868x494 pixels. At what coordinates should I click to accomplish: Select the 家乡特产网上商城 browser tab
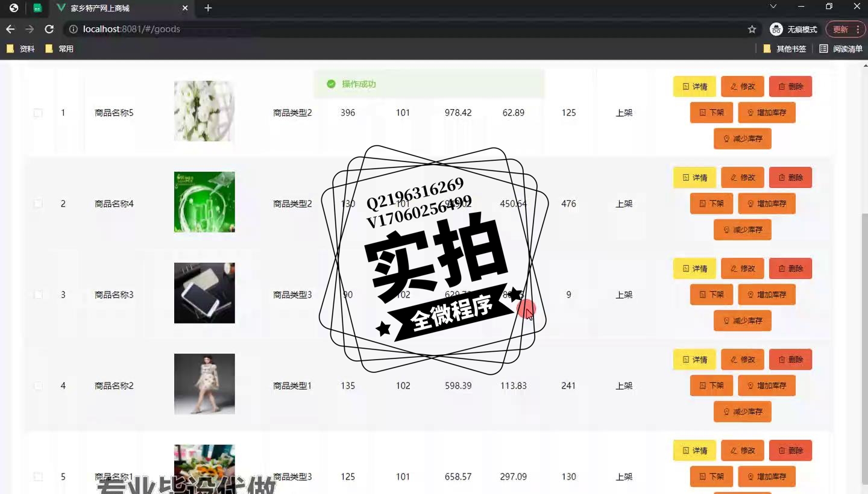pos(122,8)
